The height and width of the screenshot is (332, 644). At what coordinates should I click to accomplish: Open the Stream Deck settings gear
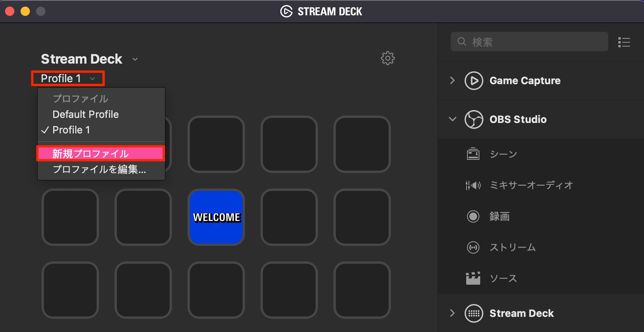pyautogui.click(x=387, y=58)
